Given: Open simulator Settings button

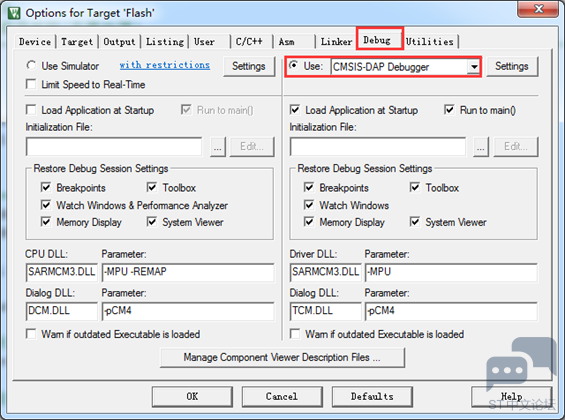Looking at the screenshot, I should pyautogui.click(x=249, y=66).
